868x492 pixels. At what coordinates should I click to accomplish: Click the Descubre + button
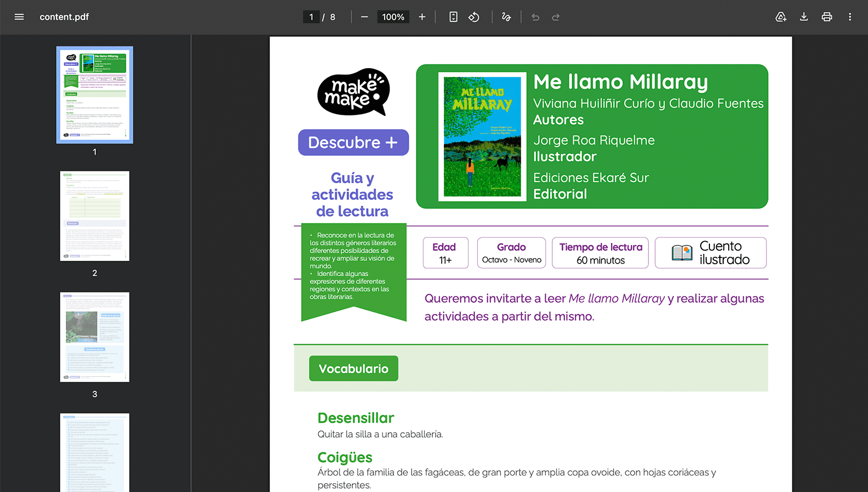coord(353,143)
